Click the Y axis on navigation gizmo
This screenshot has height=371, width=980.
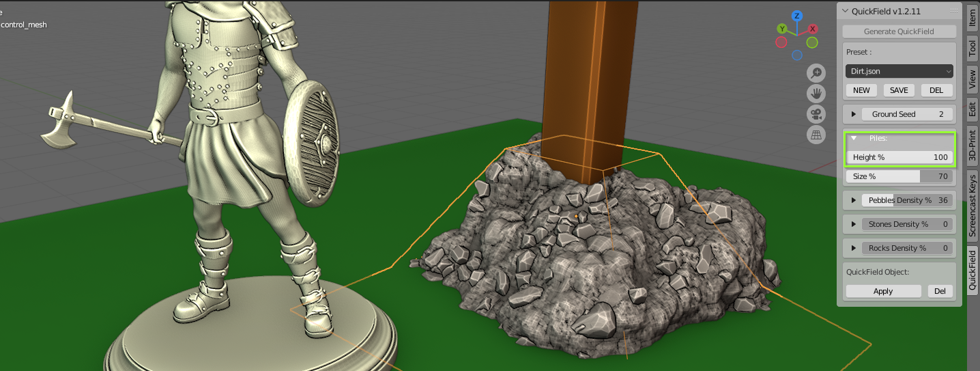pos(782,29)
